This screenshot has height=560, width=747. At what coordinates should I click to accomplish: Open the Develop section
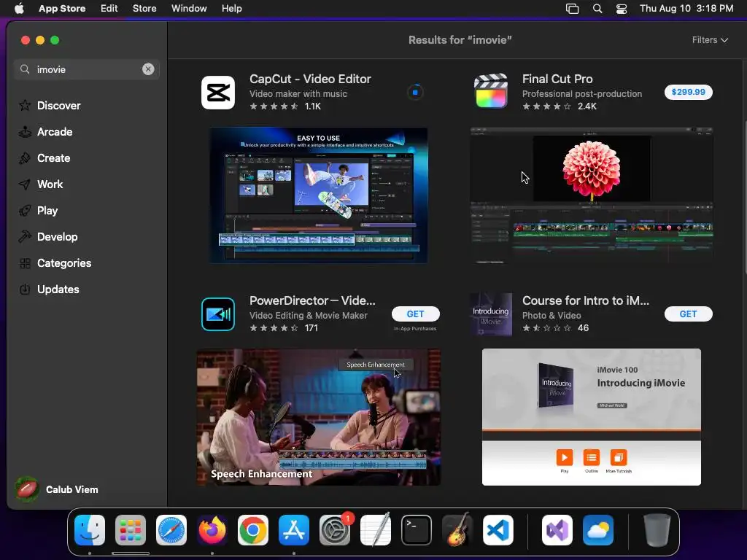(48, 237)
